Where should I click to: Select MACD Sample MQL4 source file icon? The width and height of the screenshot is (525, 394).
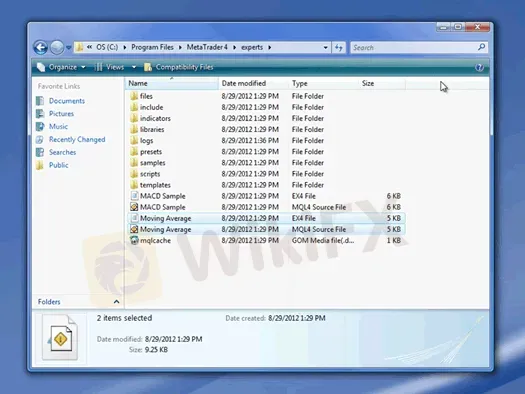[134, 207]
